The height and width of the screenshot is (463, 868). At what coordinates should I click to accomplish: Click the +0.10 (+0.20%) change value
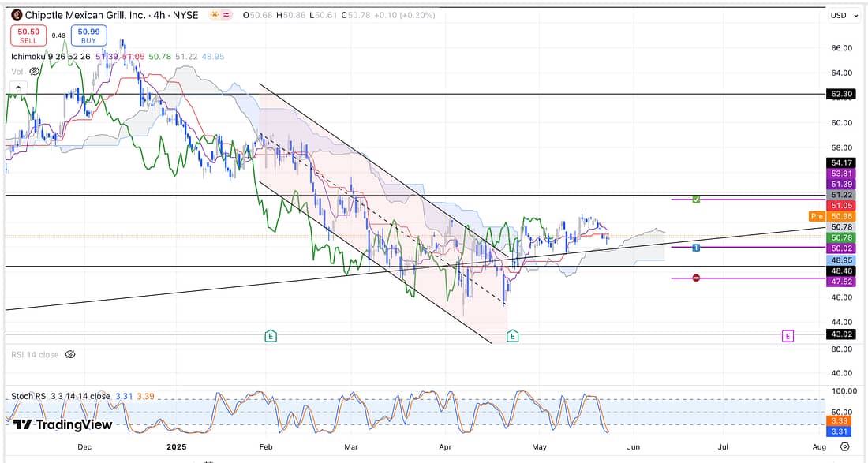point(405,15)
